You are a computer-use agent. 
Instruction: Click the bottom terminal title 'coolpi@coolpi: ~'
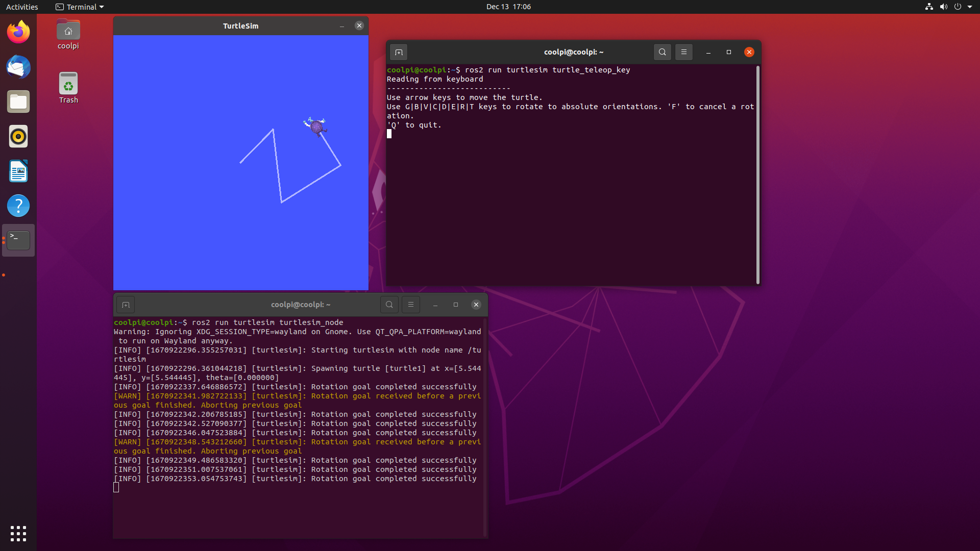pos(301,305)
